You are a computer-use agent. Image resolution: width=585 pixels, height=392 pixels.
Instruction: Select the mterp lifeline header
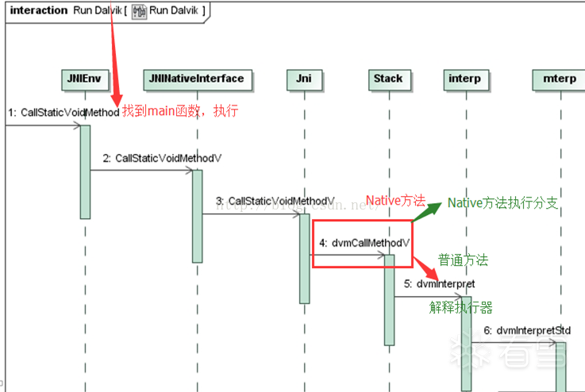click(560, 79)
